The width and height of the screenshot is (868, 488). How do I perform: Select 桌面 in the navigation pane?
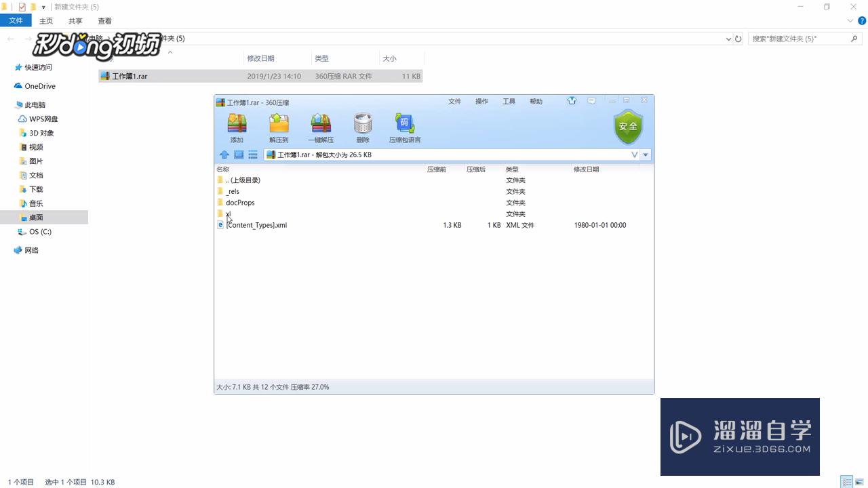pyautogui.click(x=44, y=218)
